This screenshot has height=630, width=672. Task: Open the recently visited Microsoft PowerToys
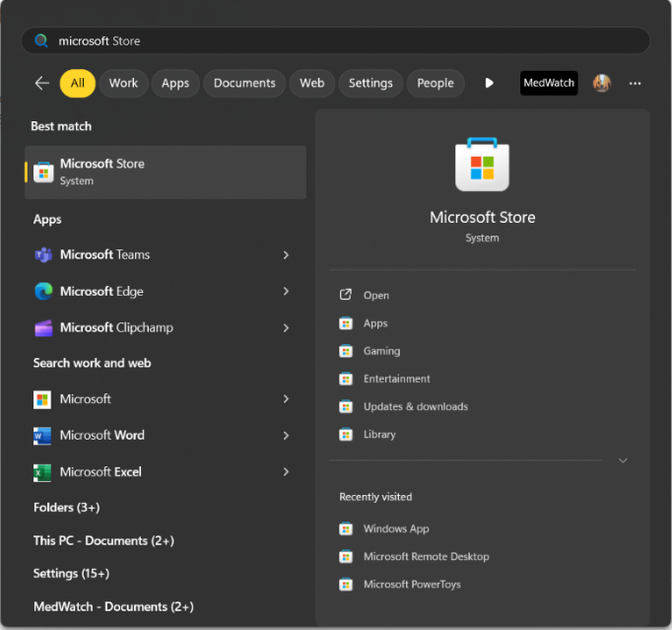pos(411,585)
